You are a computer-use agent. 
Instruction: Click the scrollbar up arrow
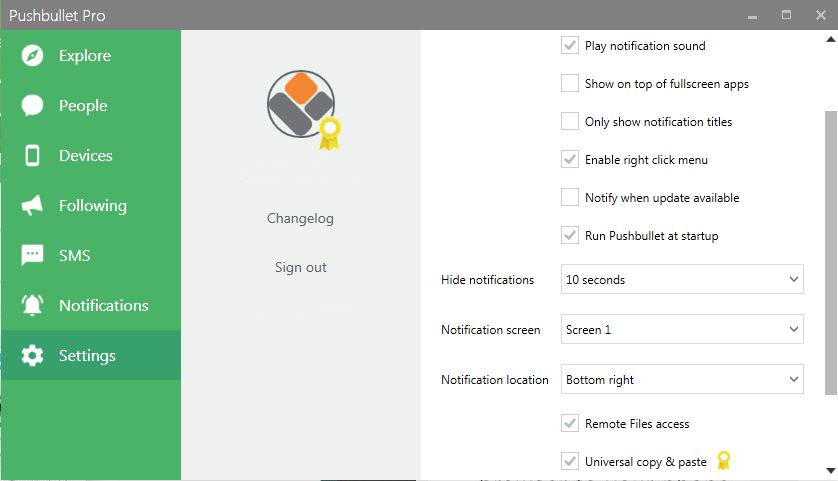[x=831, y=38]
